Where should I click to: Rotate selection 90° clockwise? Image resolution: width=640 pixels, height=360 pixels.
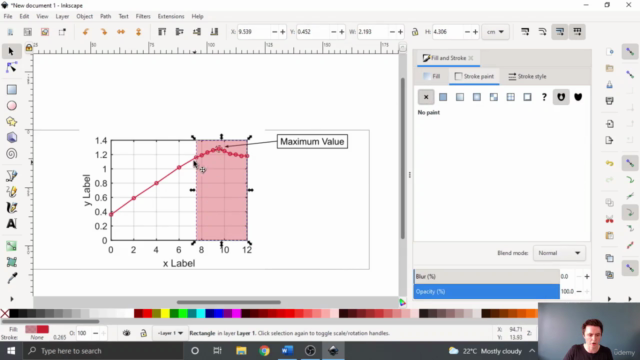pos(103,32)
